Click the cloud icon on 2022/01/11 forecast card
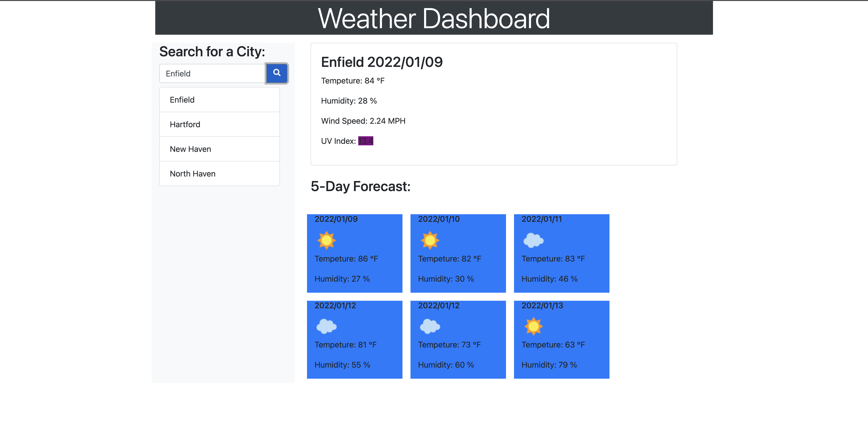The width and height of the screenshot is (868, 434). (533, 240)
